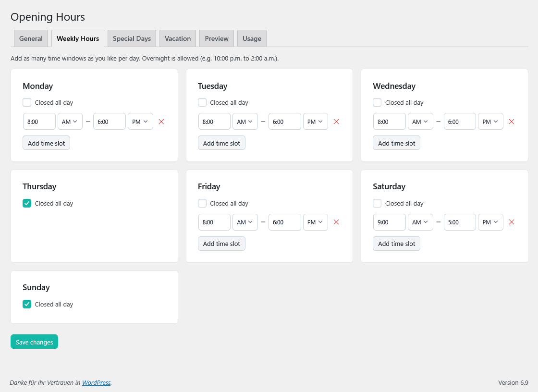Open the Special Days tab
Viewport: 538px width, 392px height.
click(132, 38)
